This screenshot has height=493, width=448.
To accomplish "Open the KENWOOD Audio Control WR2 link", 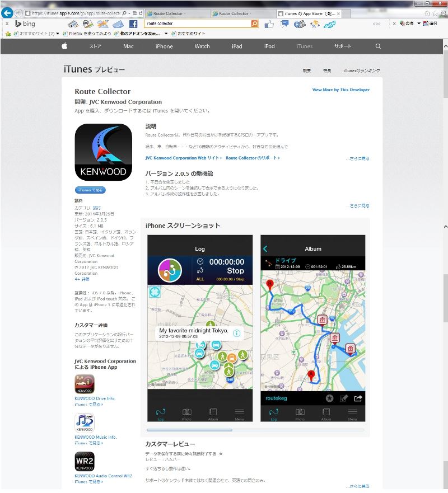I will pyautogui.click(x=103, y=476).
